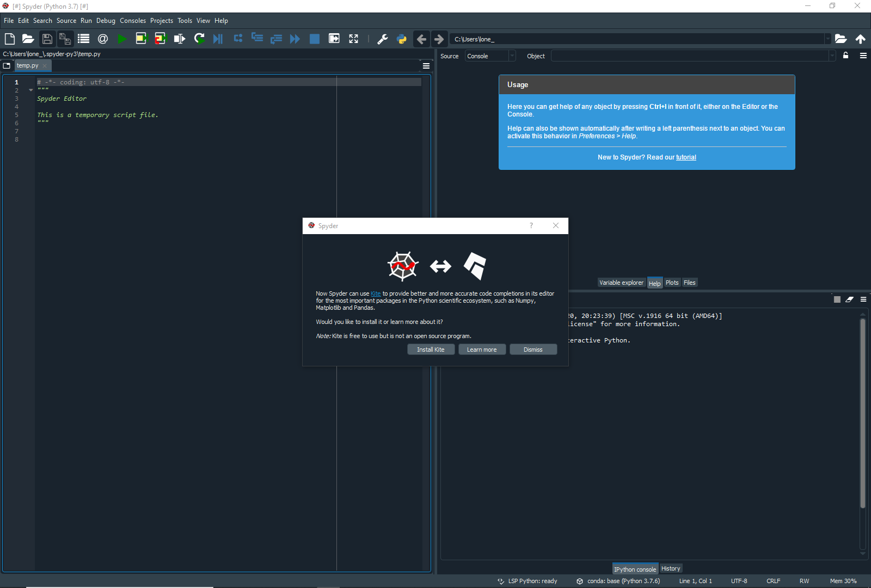This screenshot has height=588, width=871.
Task: Open the History tab in the console pane
Action: (671, 568)
